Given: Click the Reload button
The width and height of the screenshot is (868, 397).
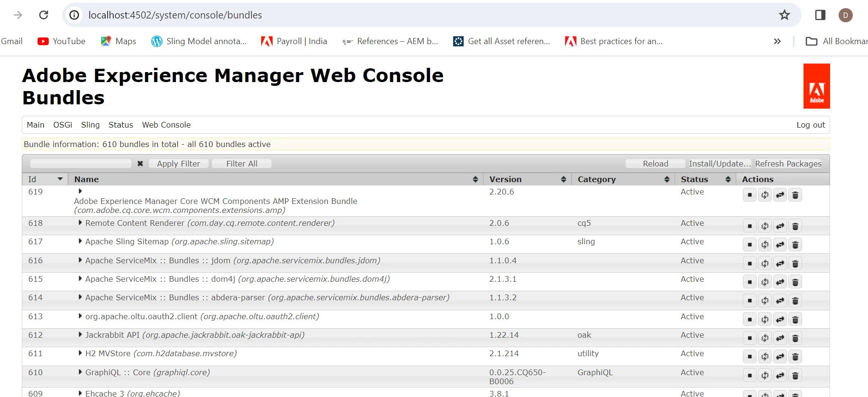Looking at the screenshot, I should click(x=655, y=164).
